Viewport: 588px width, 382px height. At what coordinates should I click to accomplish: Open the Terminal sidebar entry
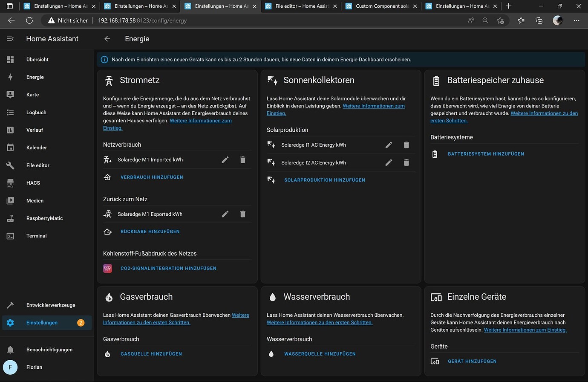tap(36, 236)
